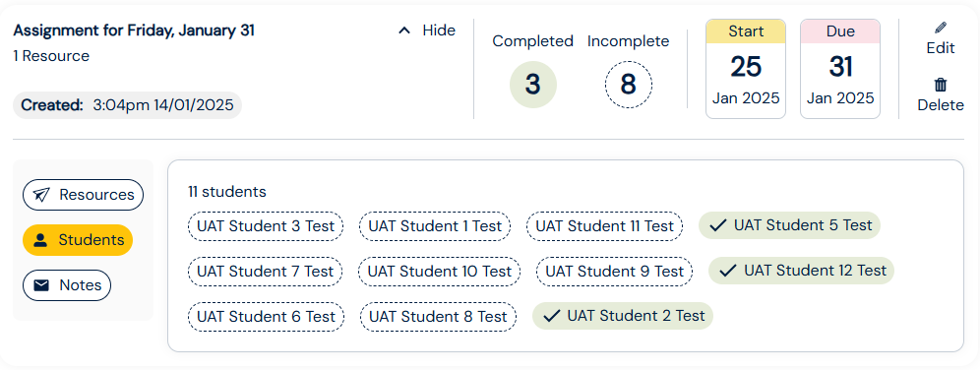Toggle the UAT Student 10 Test chip

point(440,272)
